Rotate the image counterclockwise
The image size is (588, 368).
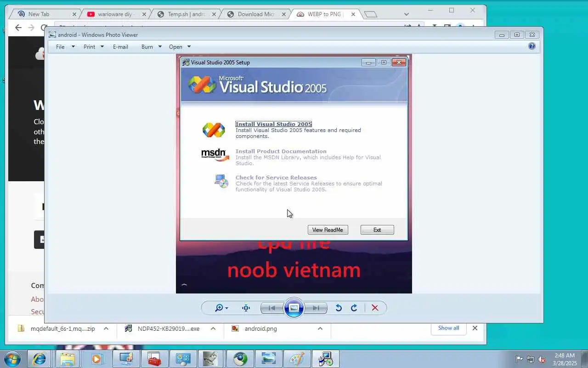(339, 308)
